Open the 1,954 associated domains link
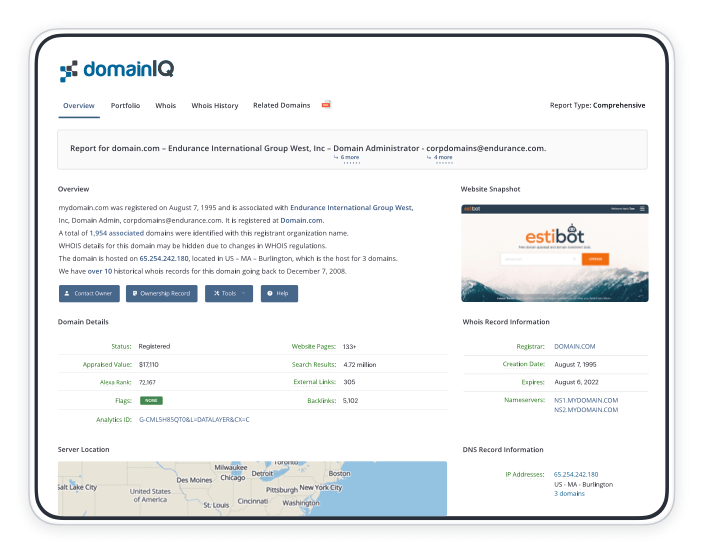703x554 pixels. click(x=117, y=233)
